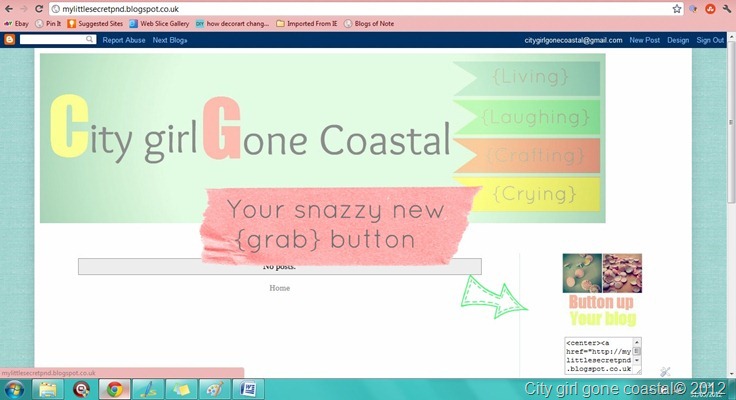
Task: Open Microsoft Word from the taskbar
Action: pos(248,389)
